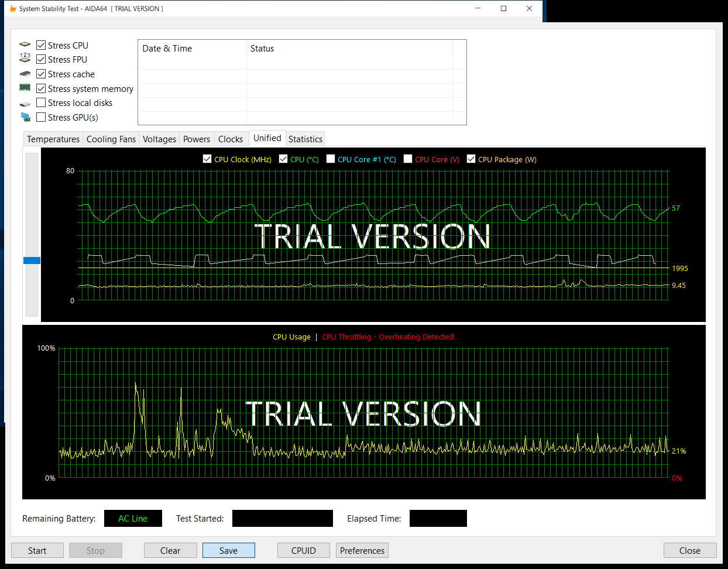Click the 9.45 package power value

coord(679,286)
